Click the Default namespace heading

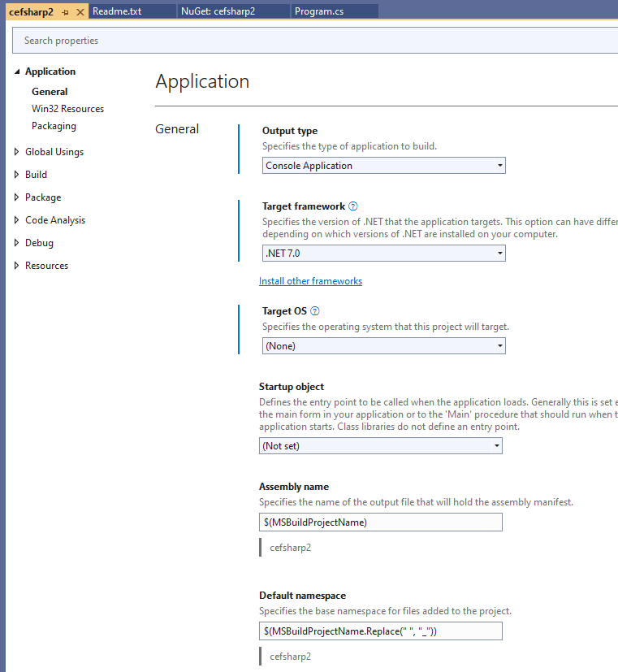tap(302, 596)
